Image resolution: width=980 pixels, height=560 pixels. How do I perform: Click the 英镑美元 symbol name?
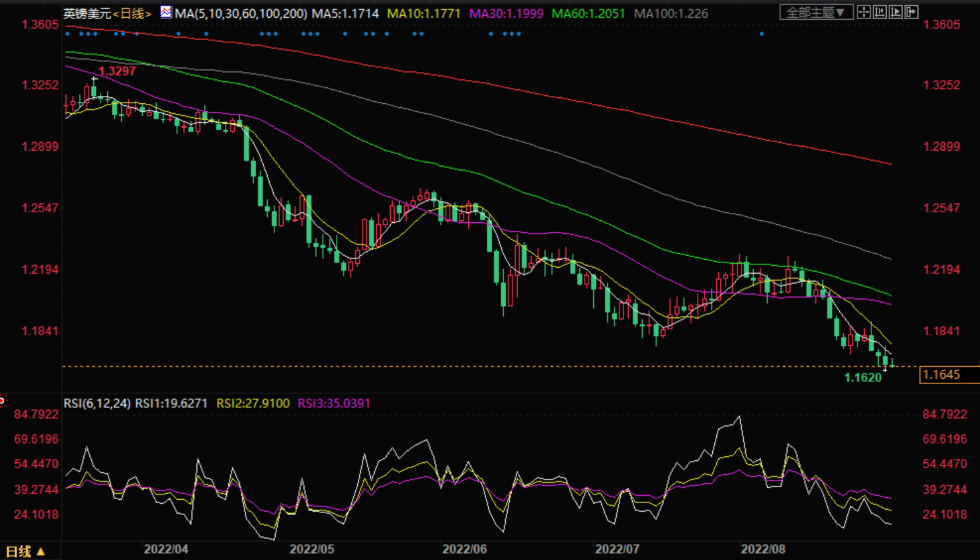[87, 13]
